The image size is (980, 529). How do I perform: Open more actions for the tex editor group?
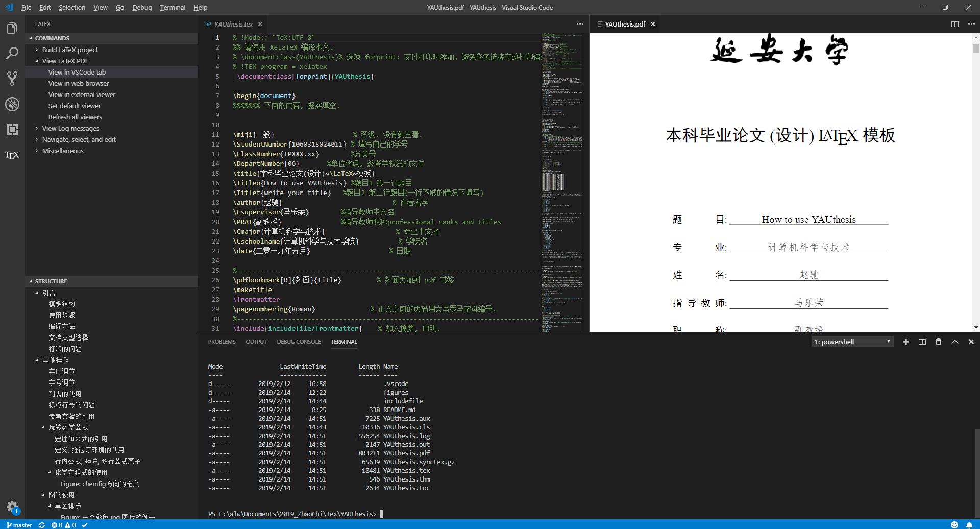[x=580, y=24]
